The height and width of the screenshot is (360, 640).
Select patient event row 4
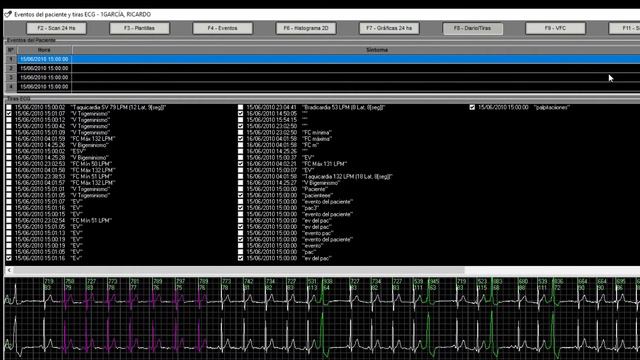pyautogui.click(x=322, y=87)
